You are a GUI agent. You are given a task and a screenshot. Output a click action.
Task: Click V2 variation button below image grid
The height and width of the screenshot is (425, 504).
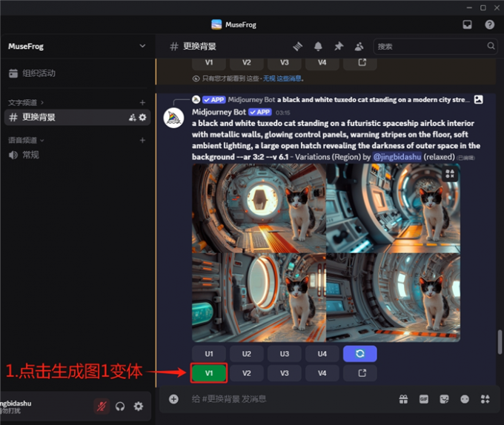coord(247,373)
